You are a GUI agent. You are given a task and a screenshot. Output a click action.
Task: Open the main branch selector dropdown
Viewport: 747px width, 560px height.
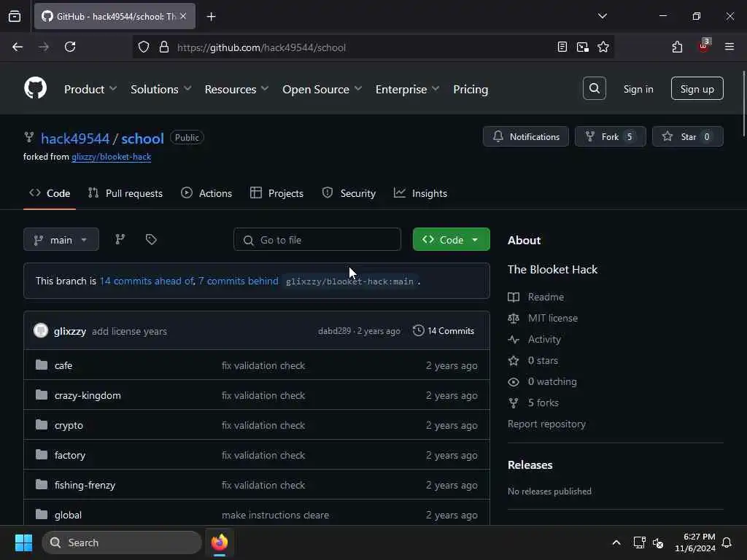pyautogui.click(x=61, y=239)
